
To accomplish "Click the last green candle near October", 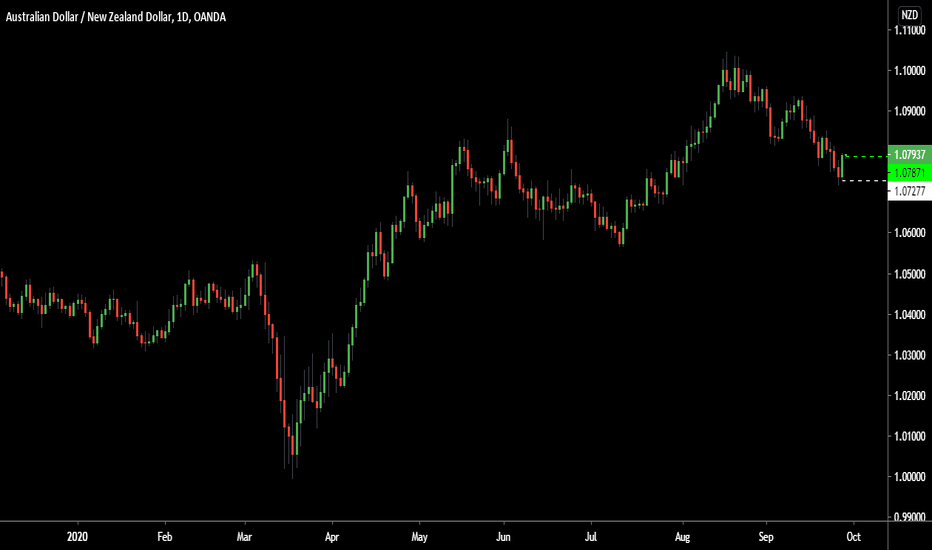I will (842, 165).
